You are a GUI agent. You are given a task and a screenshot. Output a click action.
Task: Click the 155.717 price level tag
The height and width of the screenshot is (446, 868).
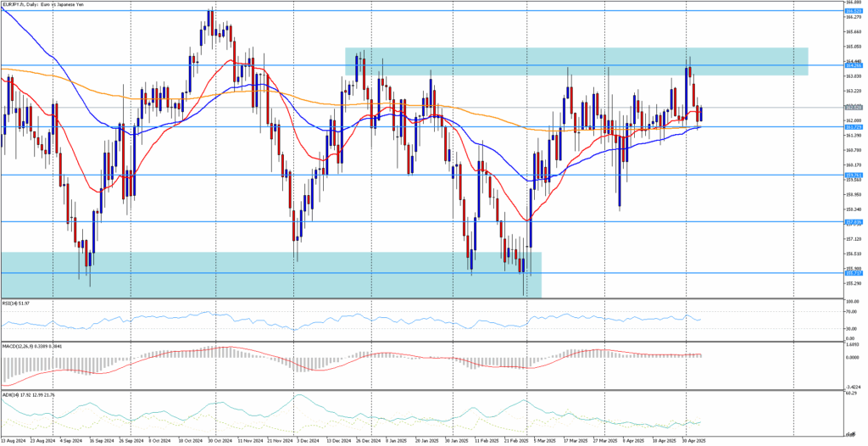click(854, 273)
